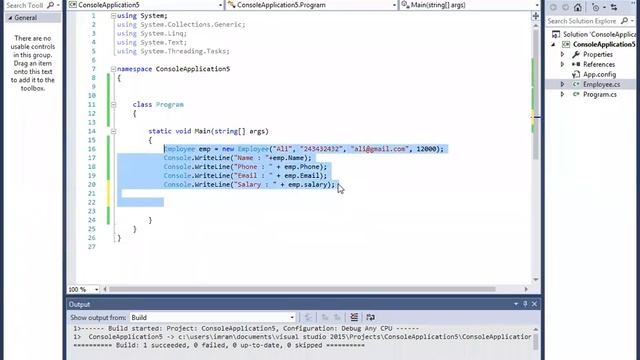The width and height of the screenshot is (640, 360).
Task: Click the Solution Explorer forward arrow icon
Action: pos(565,7)
